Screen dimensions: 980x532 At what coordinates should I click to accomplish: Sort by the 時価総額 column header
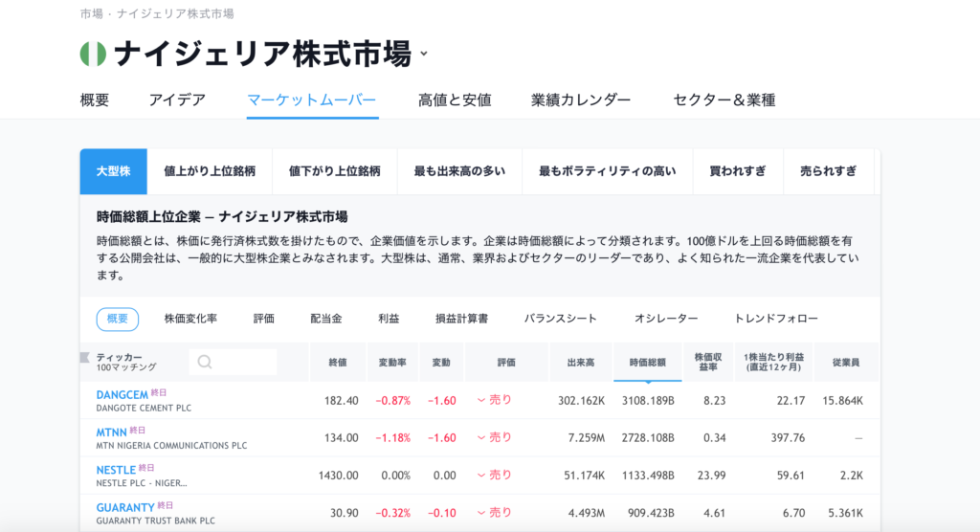pos(648,363)
